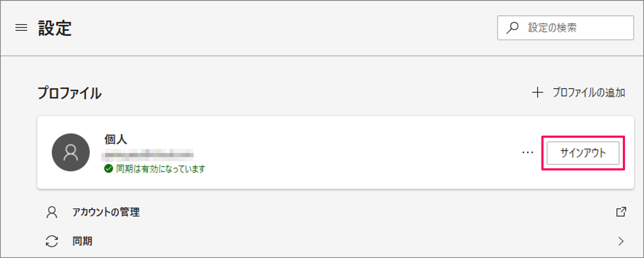This screenshot has width=644, height=258.
Task: Open the three-dots more actions menu
Action: [528, 152]
